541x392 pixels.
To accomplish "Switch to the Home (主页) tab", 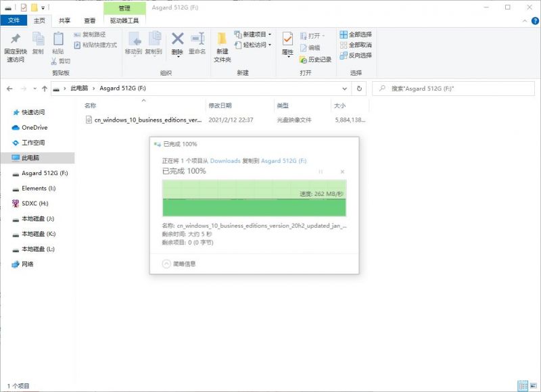I will pyautogui.click(x=39, y=21).
